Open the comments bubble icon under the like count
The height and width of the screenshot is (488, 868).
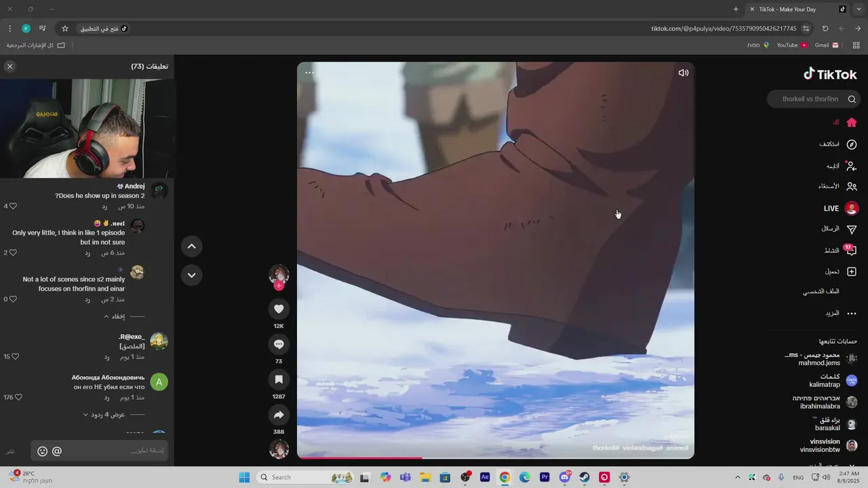click(279, 344)
